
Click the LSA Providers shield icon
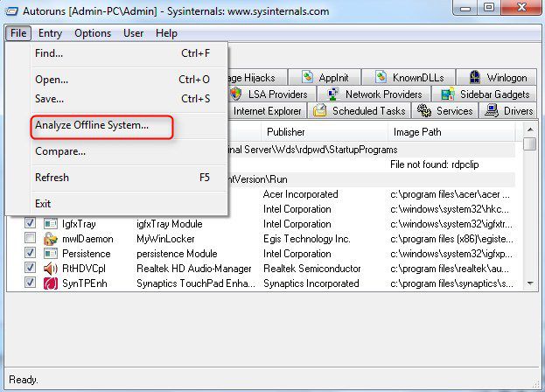(236, 94)
